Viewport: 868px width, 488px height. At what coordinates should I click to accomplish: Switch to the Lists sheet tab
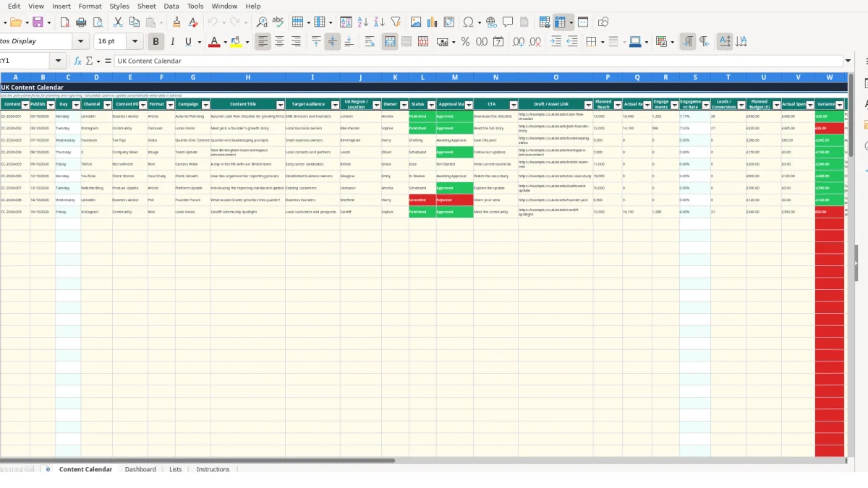tap(176, 469)
